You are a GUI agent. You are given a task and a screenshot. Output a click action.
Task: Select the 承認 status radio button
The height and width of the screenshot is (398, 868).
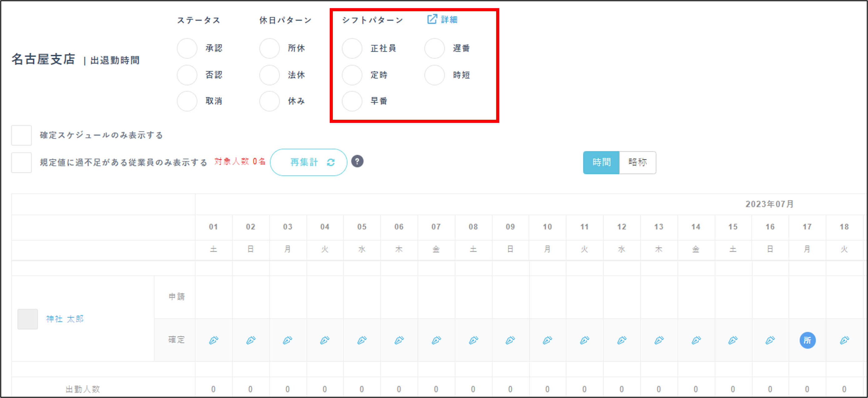tap(187, 48)
